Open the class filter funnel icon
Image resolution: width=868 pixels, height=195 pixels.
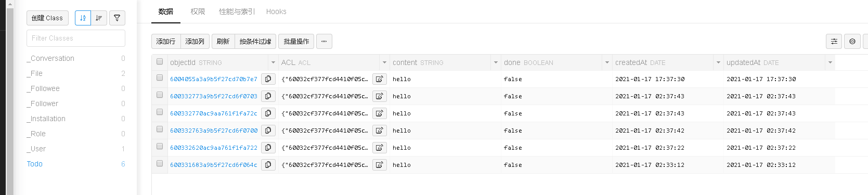(117, 18)
